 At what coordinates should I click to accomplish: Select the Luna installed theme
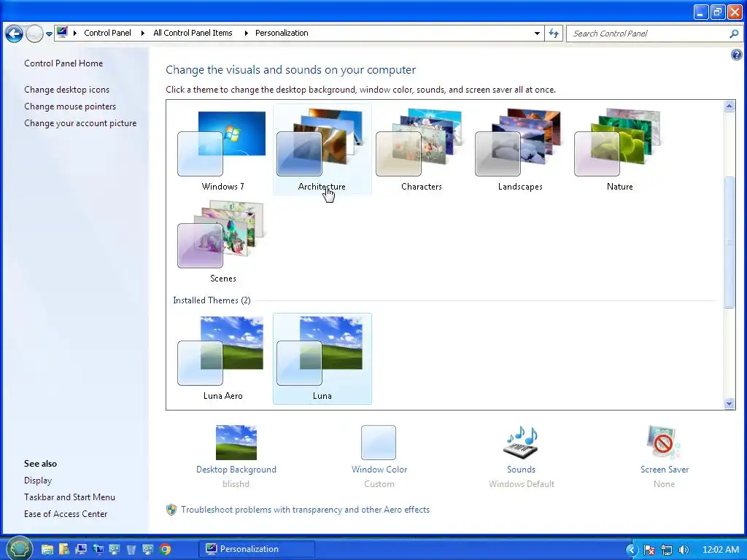tap(322, 359)
